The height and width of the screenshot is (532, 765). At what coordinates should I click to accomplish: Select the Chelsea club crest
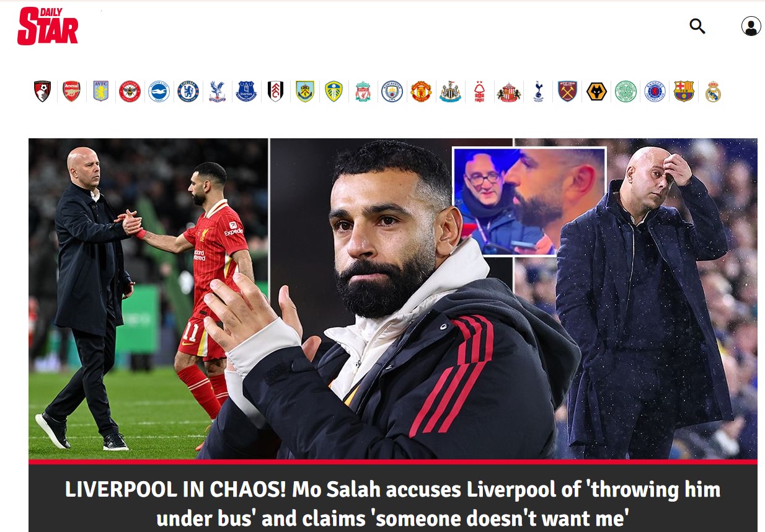tap(188, 91)
